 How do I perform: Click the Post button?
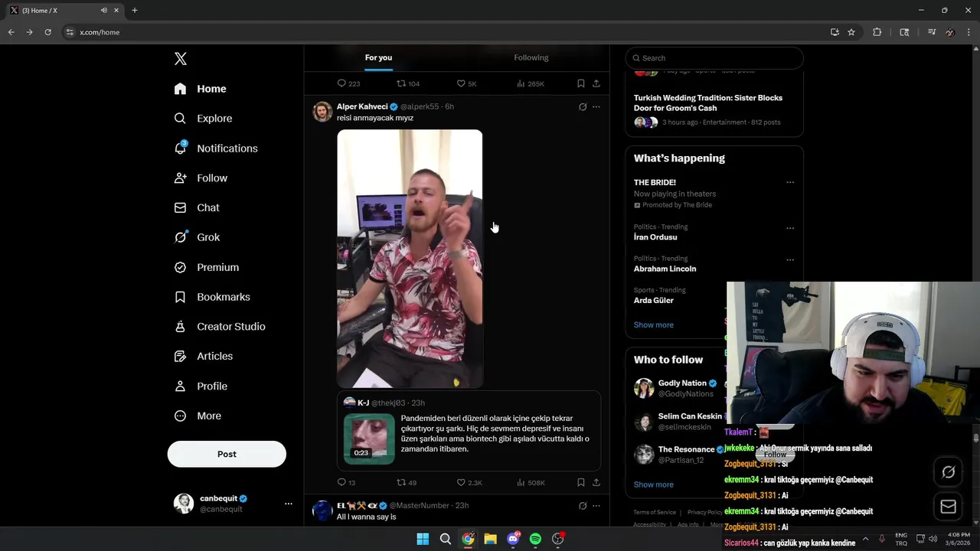pyautogui.click(x=227, y=454)
